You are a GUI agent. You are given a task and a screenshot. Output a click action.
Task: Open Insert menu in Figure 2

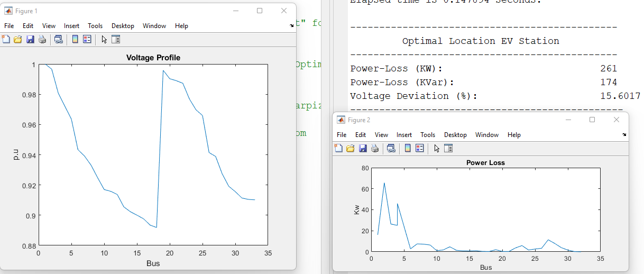point(404,135)
